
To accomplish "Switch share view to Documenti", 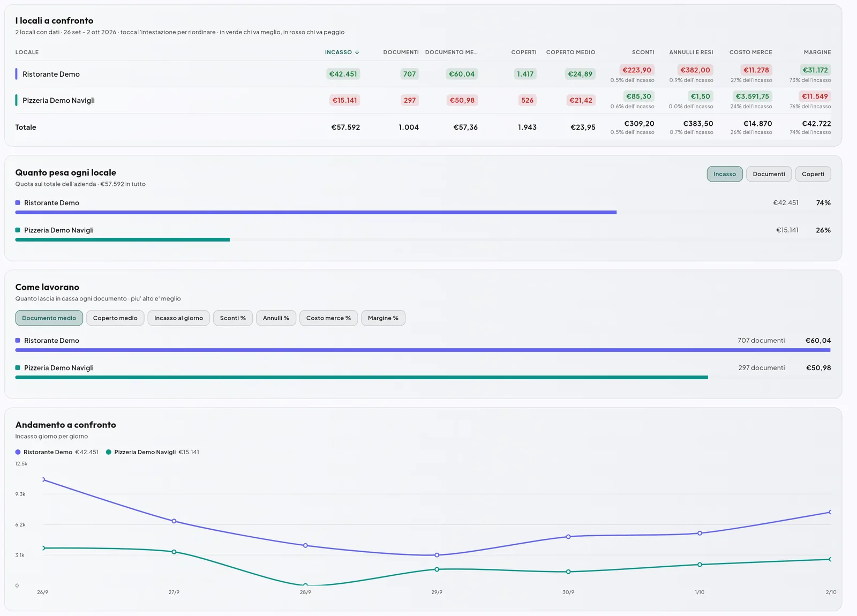I will click(x=769, y=174).
